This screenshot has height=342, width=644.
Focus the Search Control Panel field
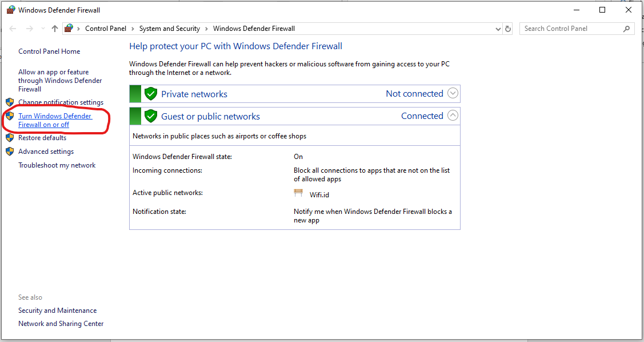pos(577,29)
